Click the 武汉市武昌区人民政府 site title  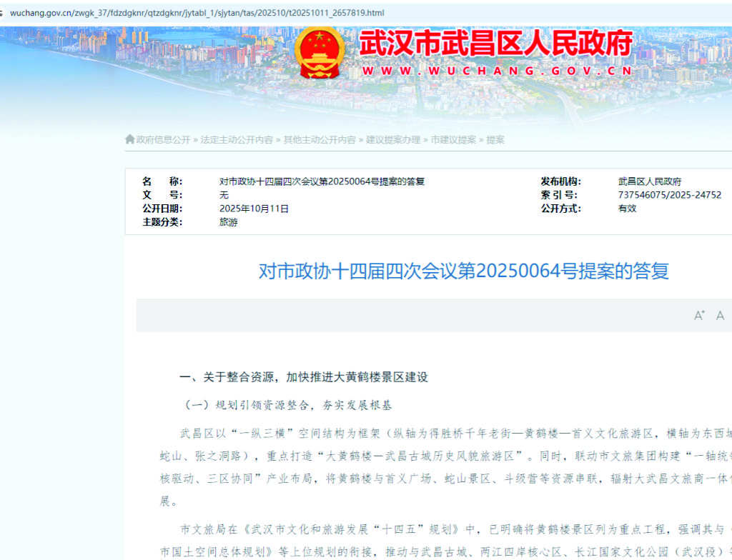coord(495,44)
